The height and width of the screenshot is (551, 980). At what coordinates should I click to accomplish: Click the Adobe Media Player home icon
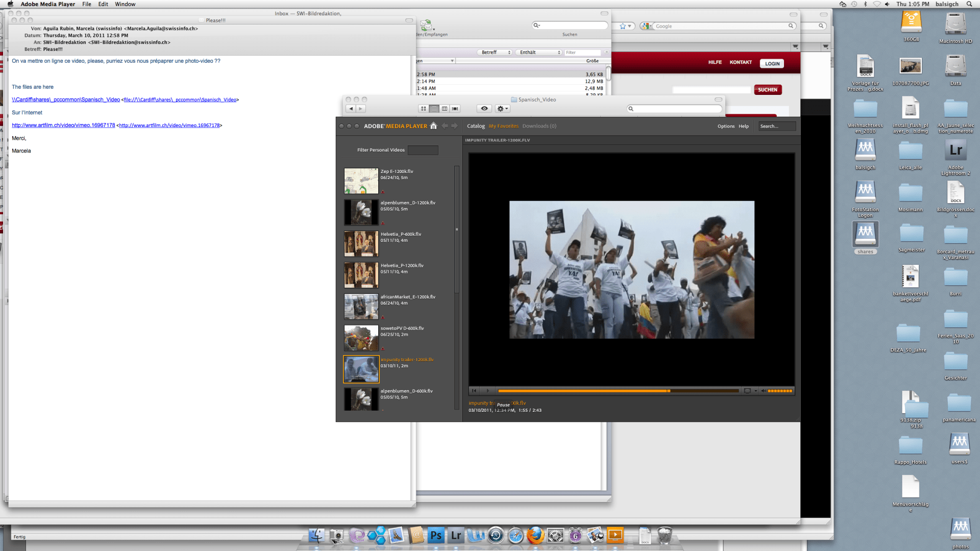(x=433, y=126)
